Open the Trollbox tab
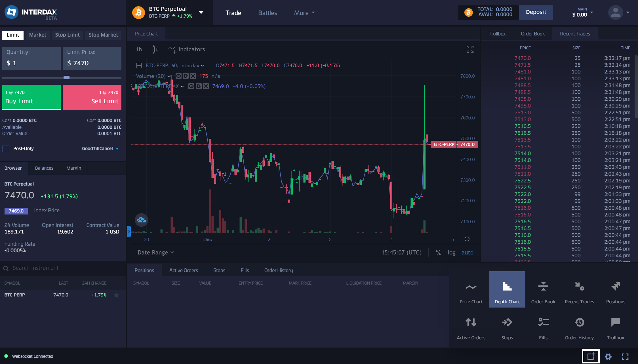638x364 pixels. point(497,34)
